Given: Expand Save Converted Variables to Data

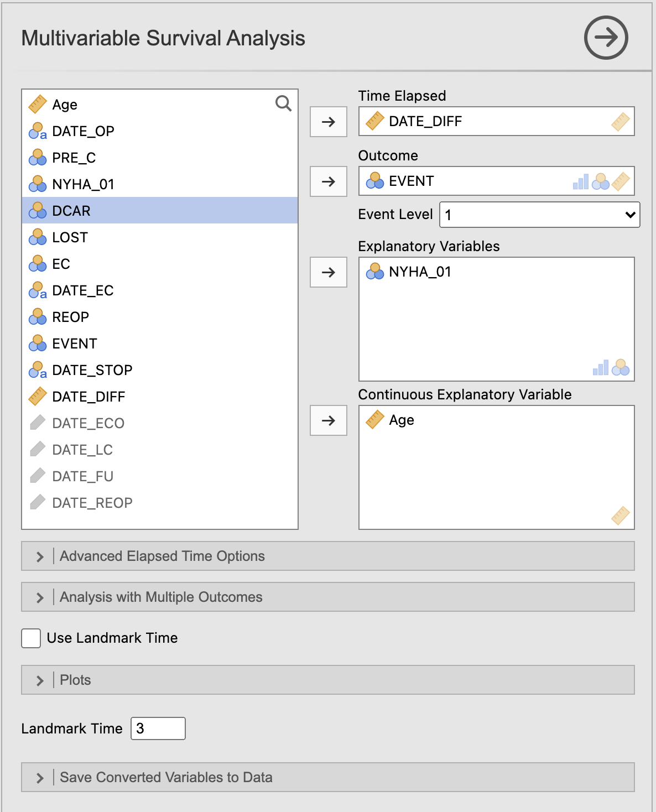Looking at the screenshot, I should tap(328, 777).
